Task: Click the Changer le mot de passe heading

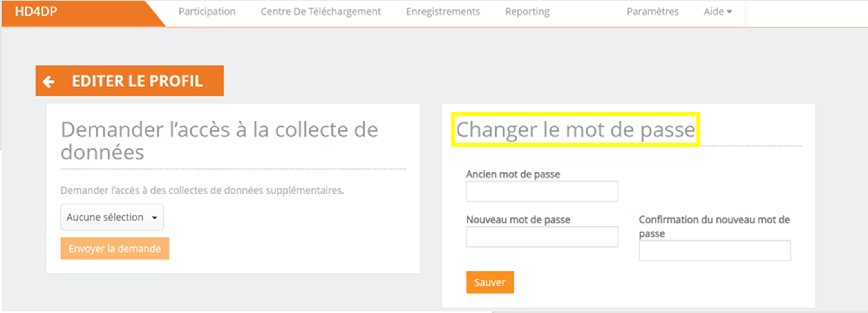Action: click(x=575, y=130)
